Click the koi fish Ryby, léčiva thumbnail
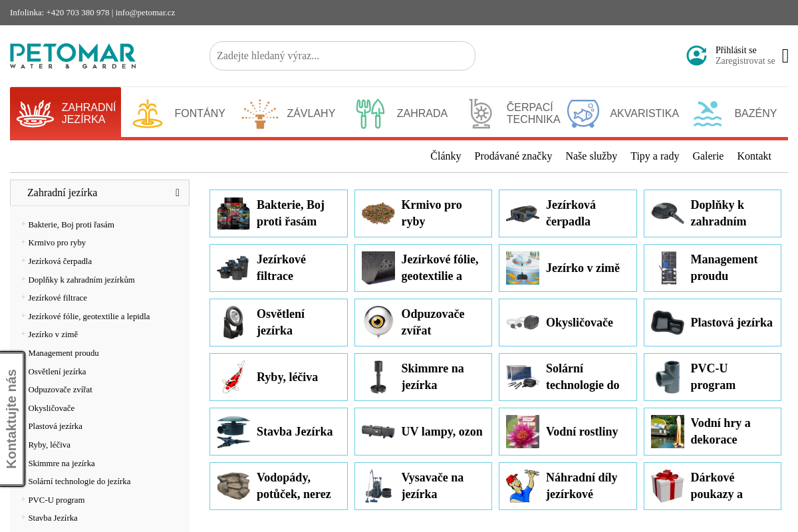This screenshot has height=532, width=798. coord(233,377)
